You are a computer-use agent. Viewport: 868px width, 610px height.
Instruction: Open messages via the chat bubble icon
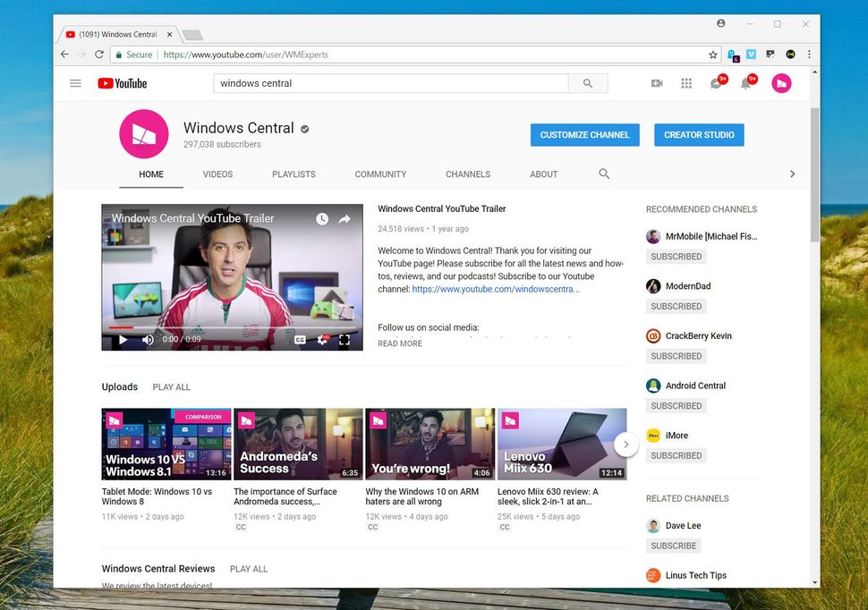coord(716,82)
